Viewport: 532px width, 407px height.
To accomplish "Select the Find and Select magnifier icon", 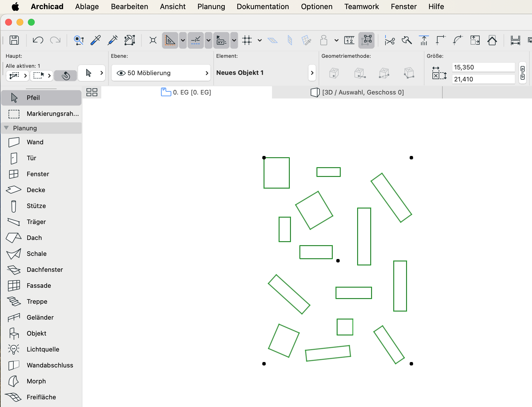I will tap(79, 40).
